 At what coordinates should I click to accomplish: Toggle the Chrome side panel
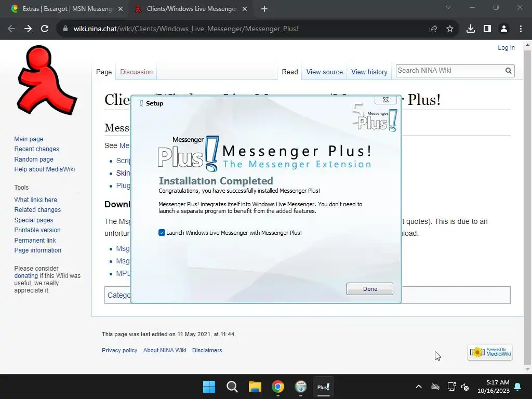487,29
